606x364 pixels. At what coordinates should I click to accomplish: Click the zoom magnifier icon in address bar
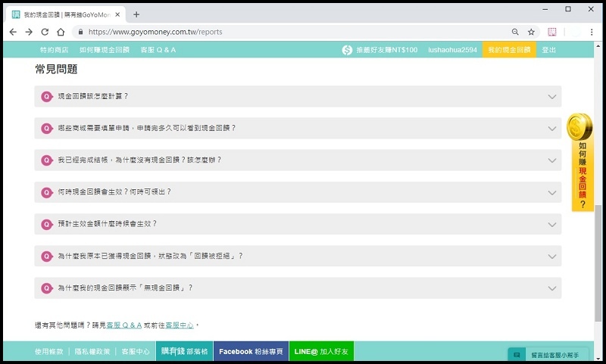click(515, 32)
